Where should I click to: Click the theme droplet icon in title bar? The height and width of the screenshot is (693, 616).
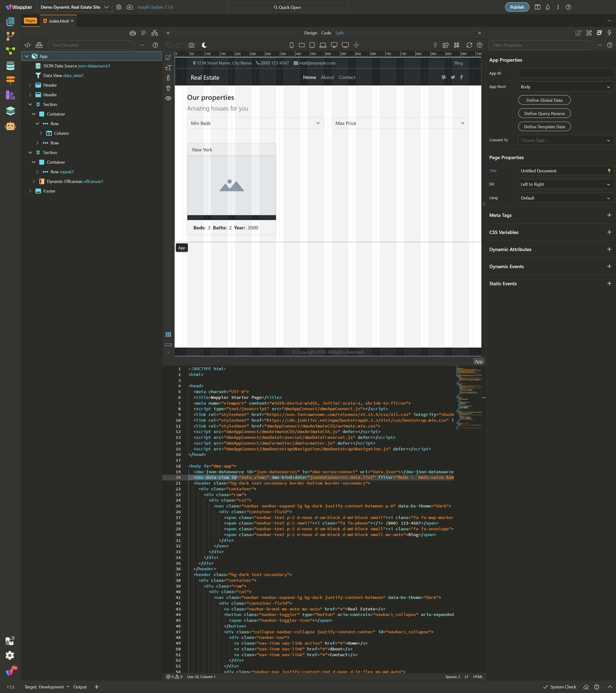pyautogui.click(x=548, y=7)
